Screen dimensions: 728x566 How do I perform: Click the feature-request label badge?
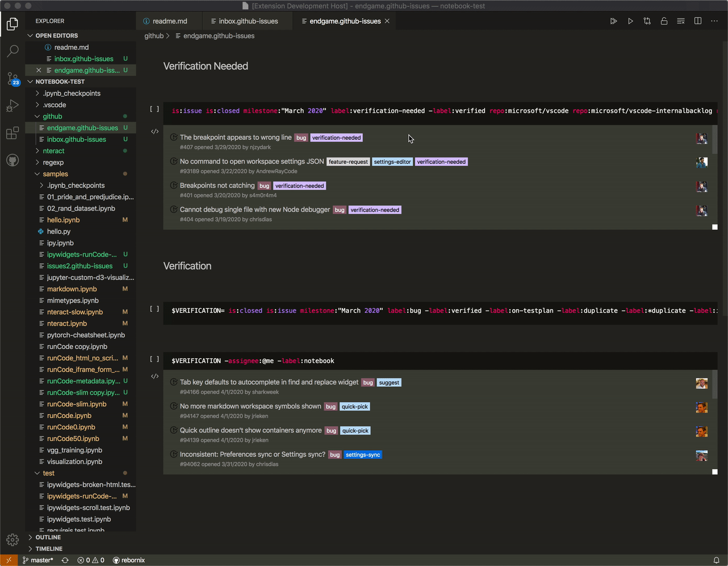tap(348, 162)
